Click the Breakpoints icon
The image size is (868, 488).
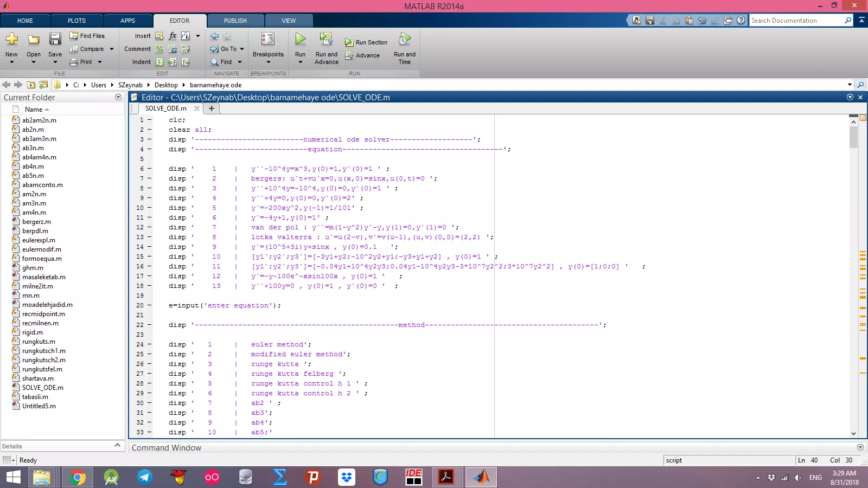click(x=268, y=39)
